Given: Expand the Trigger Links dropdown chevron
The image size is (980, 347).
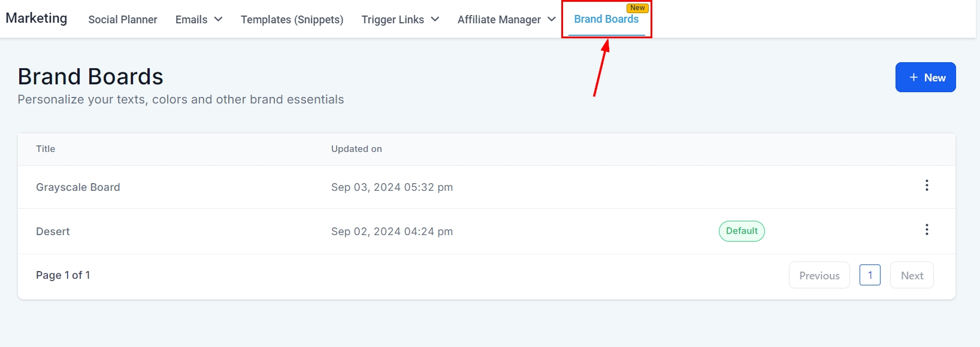Looking at the screenshot, I should click(x=435, y=19).
